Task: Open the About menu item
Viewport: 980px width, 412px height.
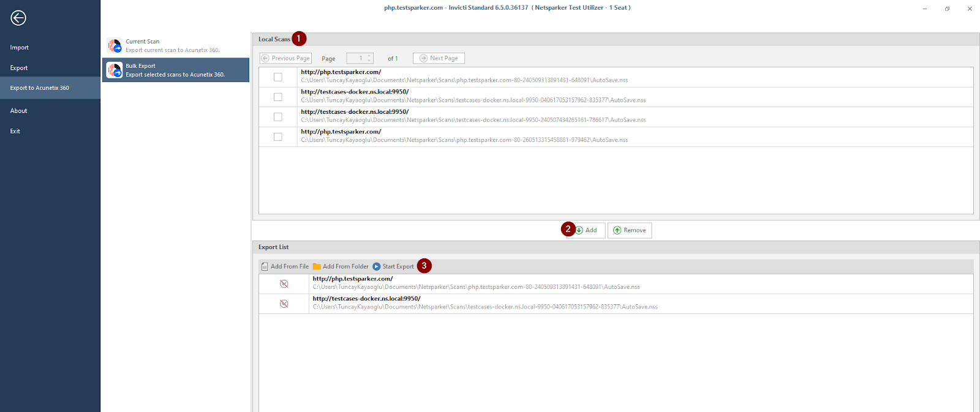Action: pyautogui.click(x=18, y=111)
